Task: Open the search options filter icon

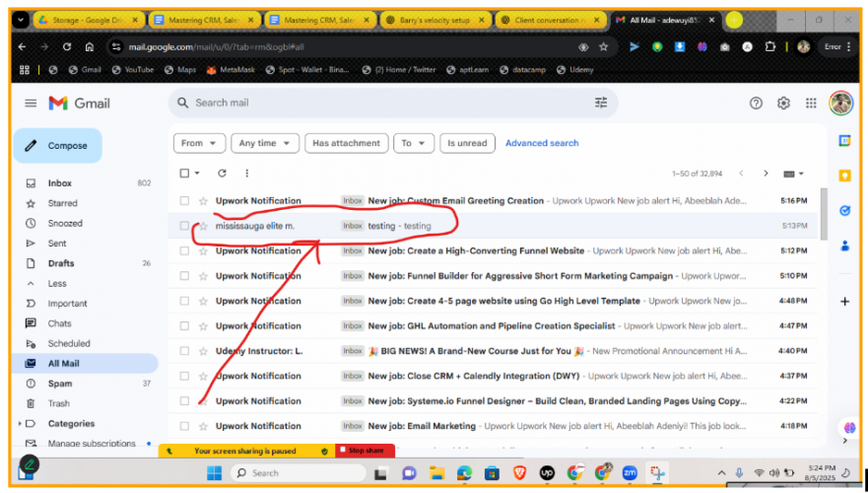Action: (601, 103)
